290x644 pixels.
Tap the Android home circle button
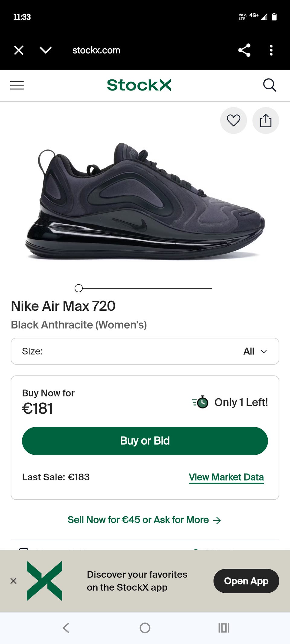[145, 628]
